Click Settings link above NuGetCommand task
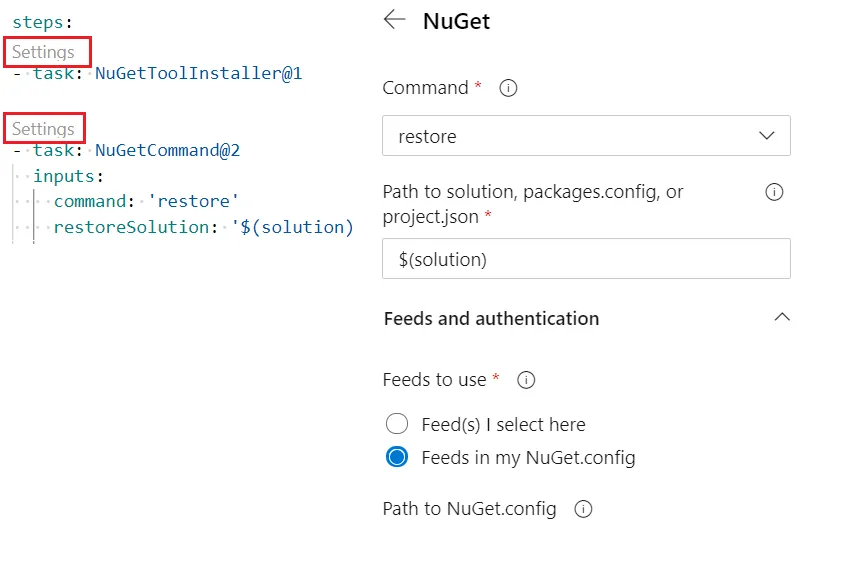The width and height of the screenshot is (855, 581). coord(44,129)
